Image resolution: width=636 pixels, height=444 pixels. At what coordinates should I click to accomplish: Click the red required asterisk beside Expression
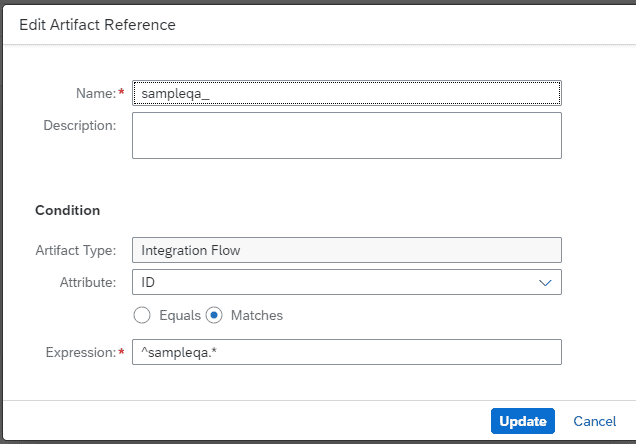tap(121, 352)
